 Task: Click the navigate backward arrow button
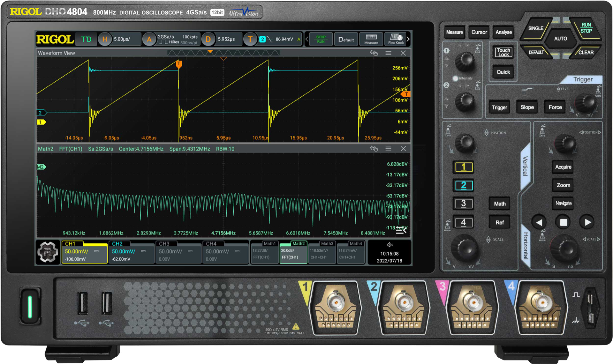(539, 222)
